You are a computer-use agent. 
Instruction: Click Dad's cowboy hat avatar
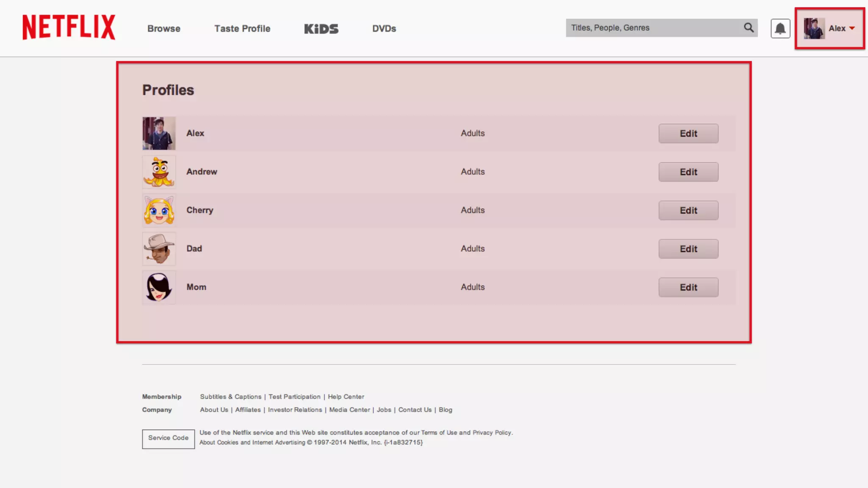click(159, 249)
